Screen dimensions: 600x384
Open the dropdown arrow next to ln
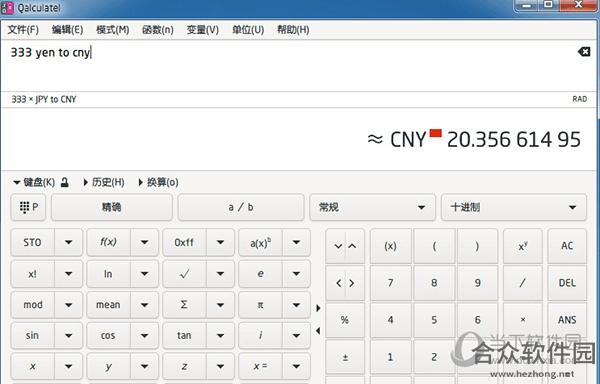tap(144, 274)
